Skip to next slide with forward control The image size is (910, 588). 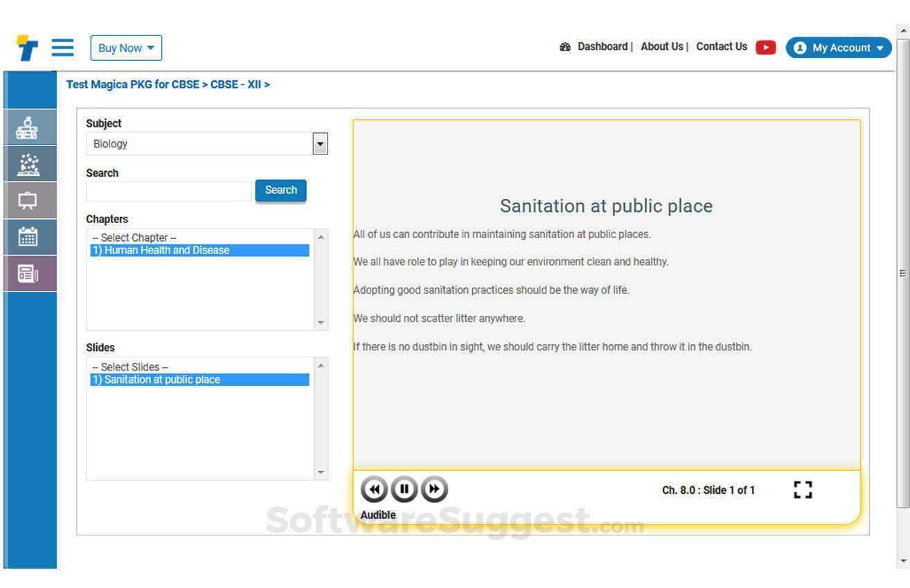[434, 488]
